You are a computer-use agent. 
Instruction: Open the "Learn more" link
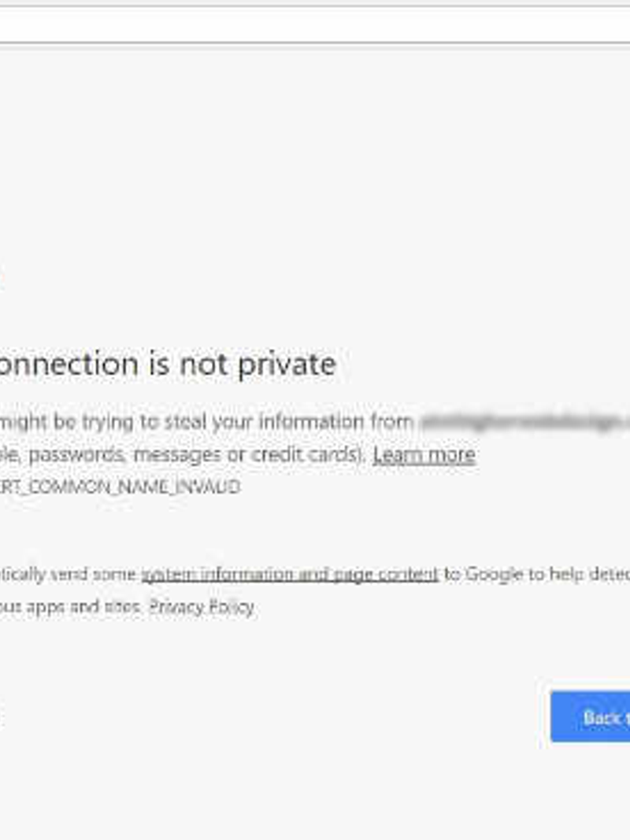[x=424, y=455]
